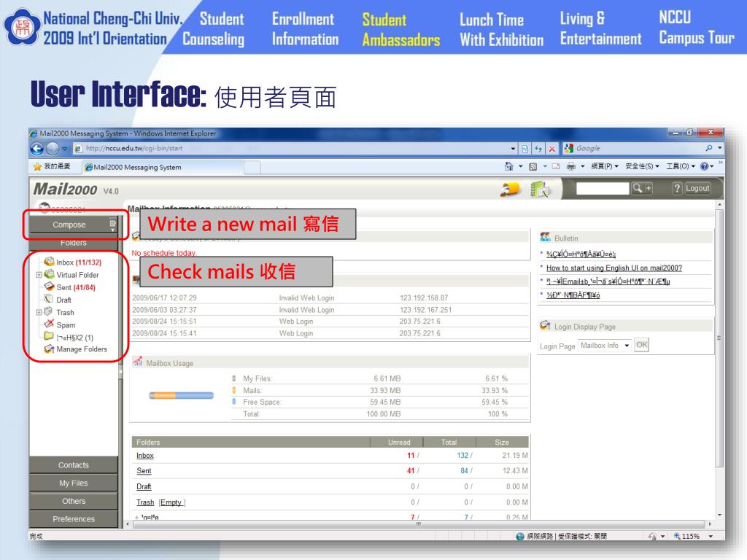The height and width of the screenshot is (560, 747).
Task: Open the Inbox link in Folders table
Action: click(x=145, y=456)
